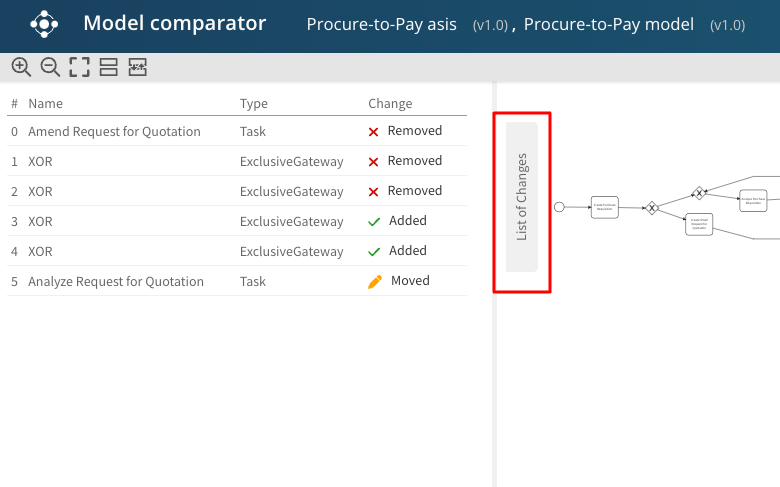Image resolution: width=780 pixels, height=487 pixels.
Task: Select the Amend Request for Quotation row
Action: tap(114, 131)
